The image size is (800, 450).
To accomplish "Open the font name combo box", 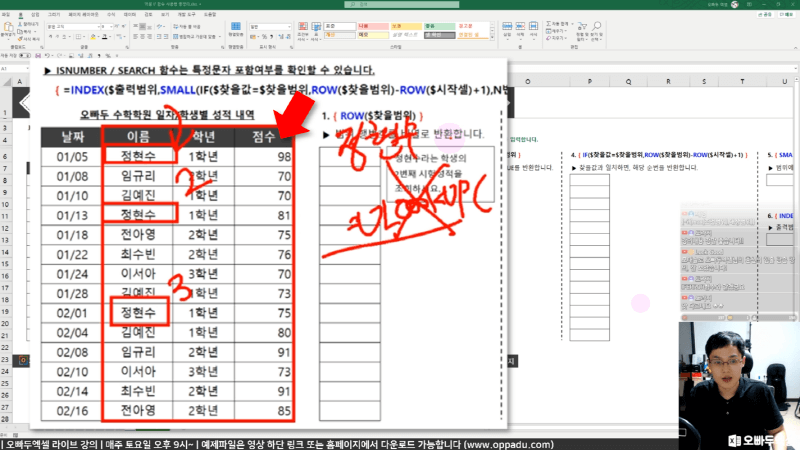I will pos(73,27).
